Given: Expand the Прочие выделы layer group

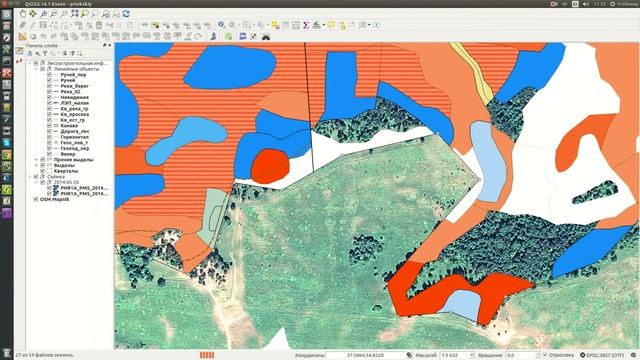Looking at the screenshot, I should tap(36, 160).
